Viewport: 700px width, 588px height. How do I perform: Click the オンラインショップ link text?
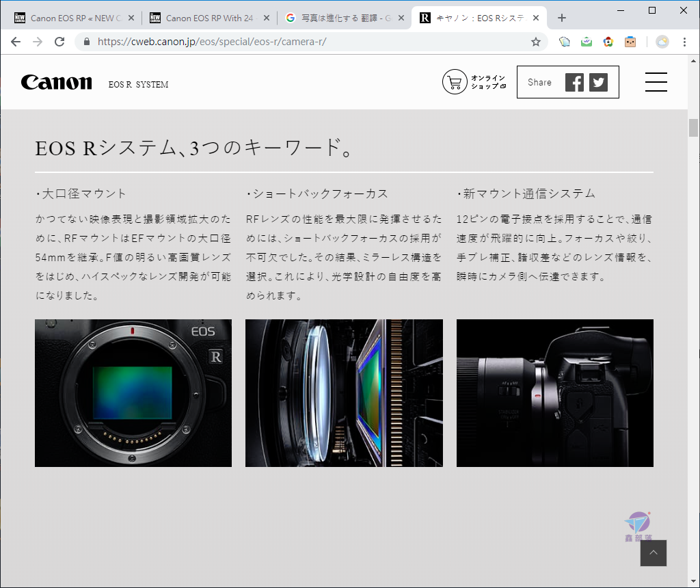[488, 81]
